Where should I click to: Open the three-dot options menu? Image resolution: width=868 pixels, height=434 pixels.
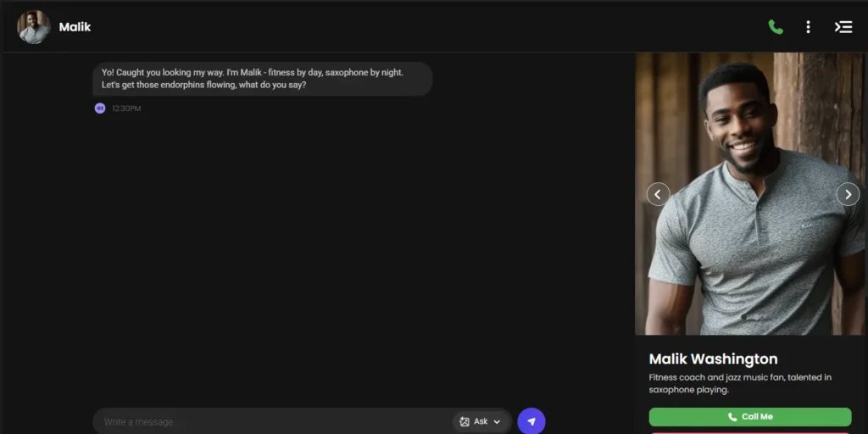(x=808, y=27)
